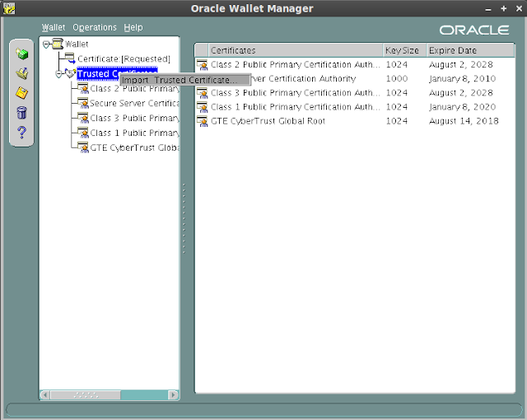This screenshot has width=527, height=420.
Task: Click the expire date August 2, 2028 for Class 3
Action: click(461, 93)
